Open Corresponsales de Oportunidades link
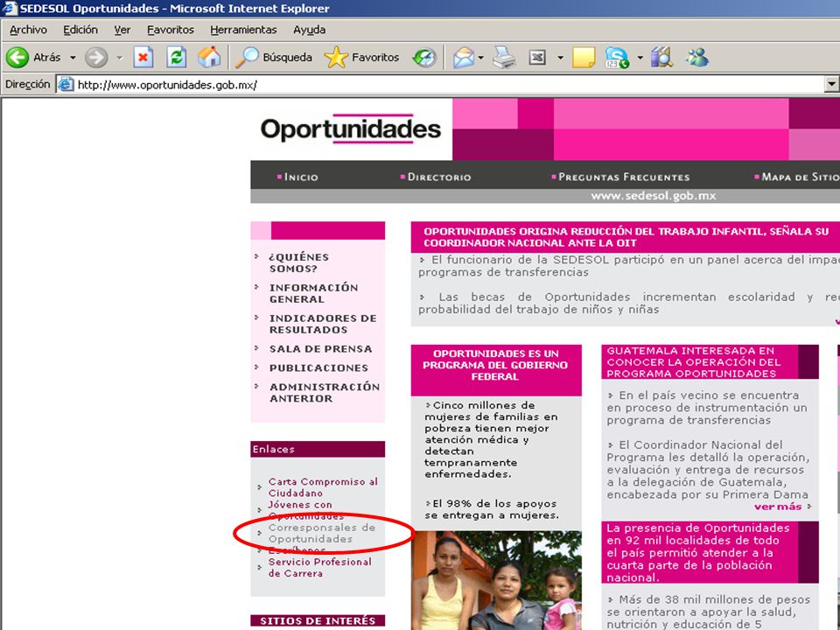This screenshot has width=840, height=630. pyautogui.click(x=321, y=533)
